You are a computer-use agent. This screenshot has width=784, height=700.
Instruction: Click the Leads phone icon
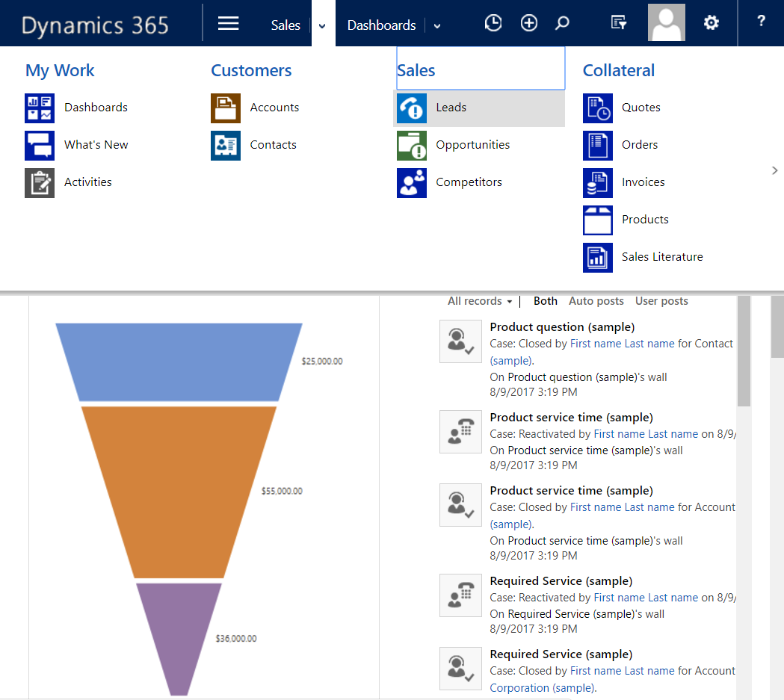tap(412, 108)
